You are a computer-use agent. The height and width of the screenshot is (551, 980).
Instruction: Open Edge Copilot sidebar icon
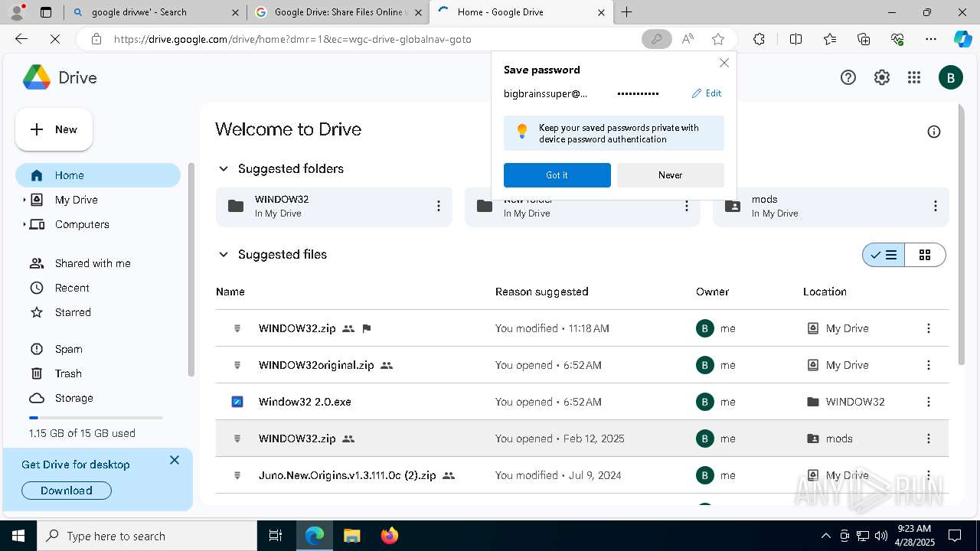(x=962, y=39)
